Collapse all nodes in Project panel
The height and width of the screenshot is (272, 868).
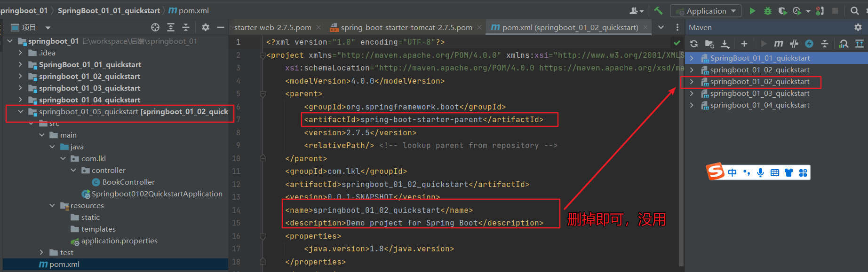point(186,27)
